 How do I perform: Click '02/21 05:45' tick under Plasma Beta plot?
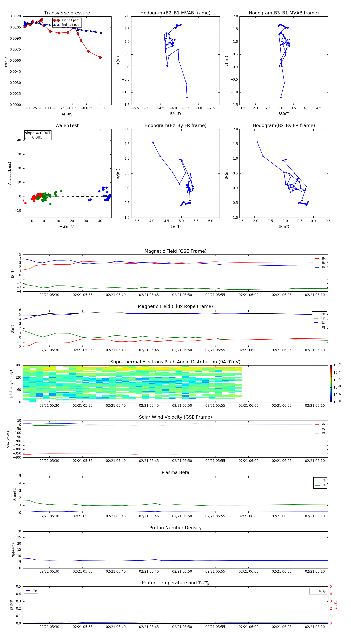(149, 516)
